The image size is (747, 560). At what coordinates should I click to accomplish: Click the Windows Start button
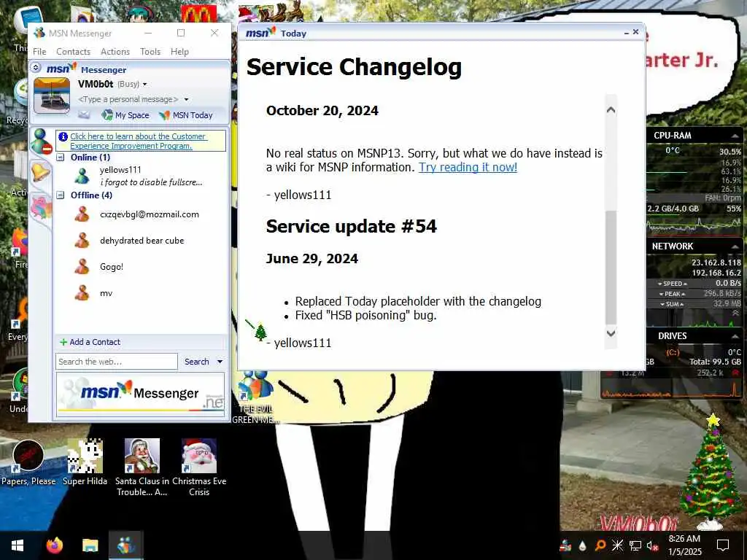tap(18, 545)
